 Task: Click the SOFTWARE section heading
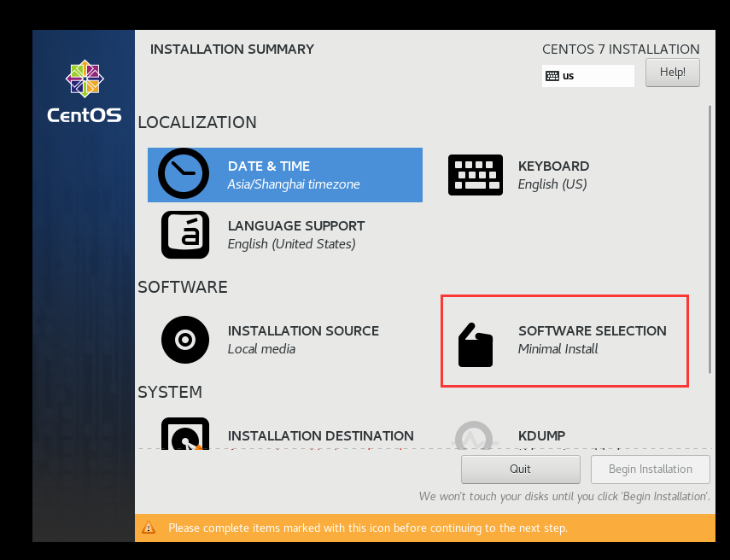(x=183, y=287)
